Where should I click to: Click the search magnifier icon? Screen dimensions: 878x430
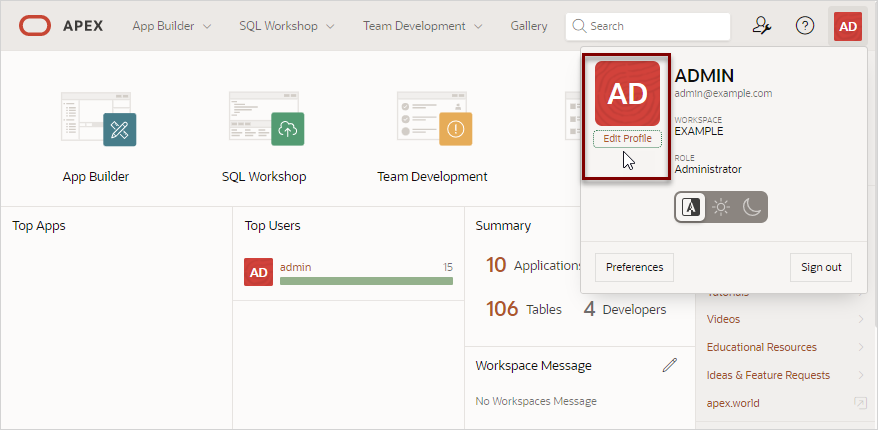[x=580, y=26]
